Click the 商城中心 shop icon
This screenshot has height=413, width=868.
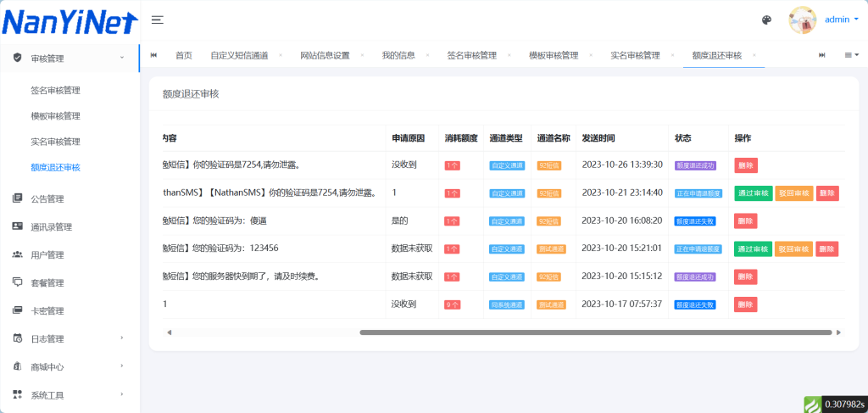[17, 366]
